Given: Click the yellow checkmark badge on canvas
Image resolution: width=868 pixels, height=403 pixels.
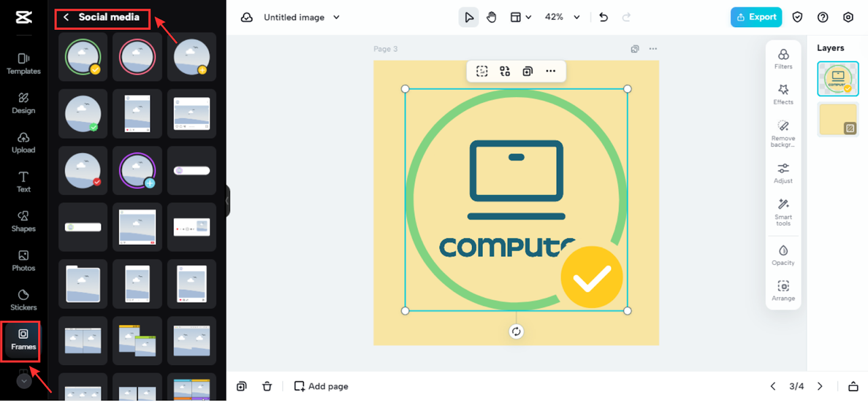Looking at the screenshot, I should [591, 277].
